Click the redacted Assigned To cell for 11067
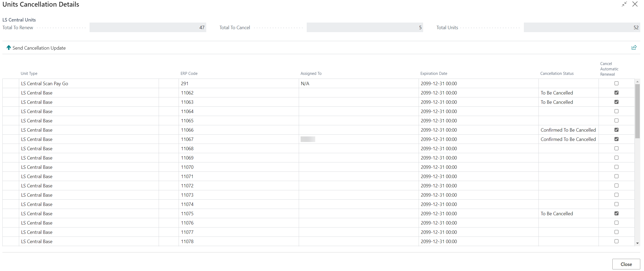 coord(359,139)
